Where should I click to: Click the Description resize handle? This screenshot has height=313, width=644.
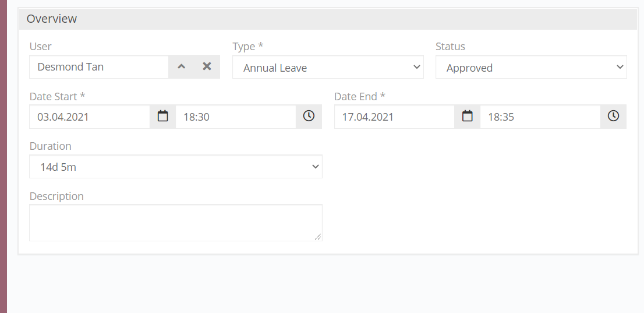pos(318,237)
